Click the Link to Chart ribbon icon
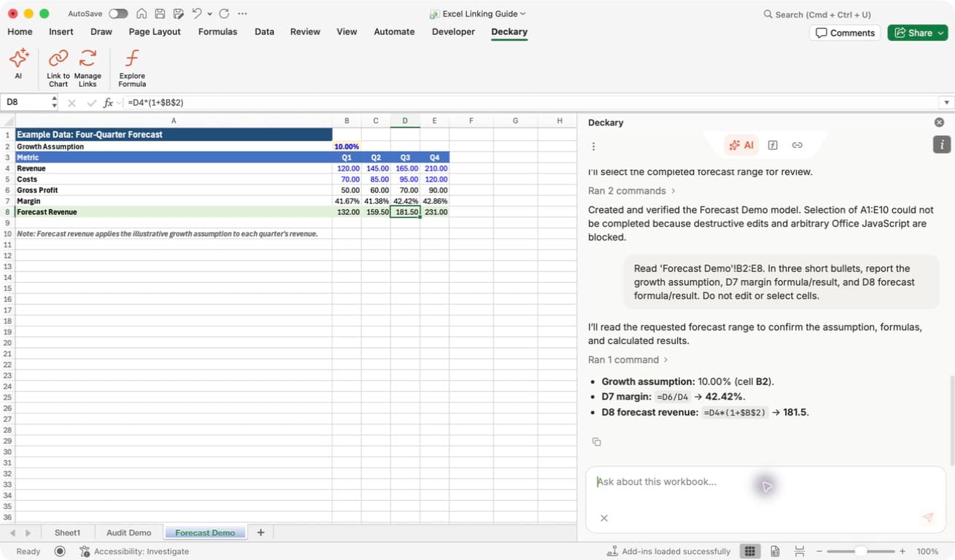 pyautogui.click(x=58, y=68)
